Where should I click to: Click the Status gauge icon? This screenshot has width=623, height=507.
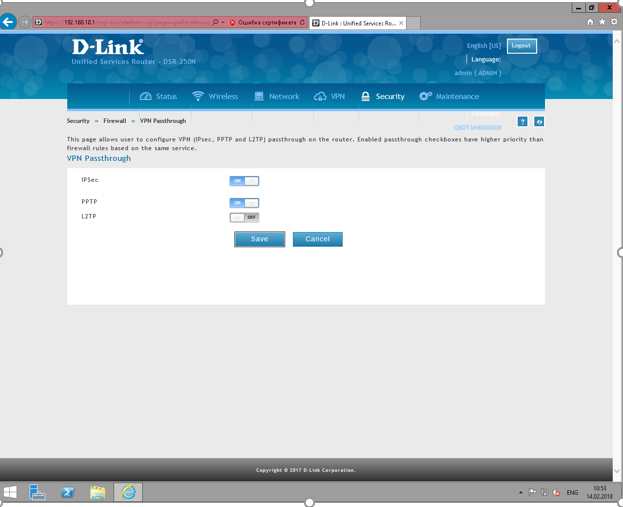pyautogui.click(x=145, y=97)
